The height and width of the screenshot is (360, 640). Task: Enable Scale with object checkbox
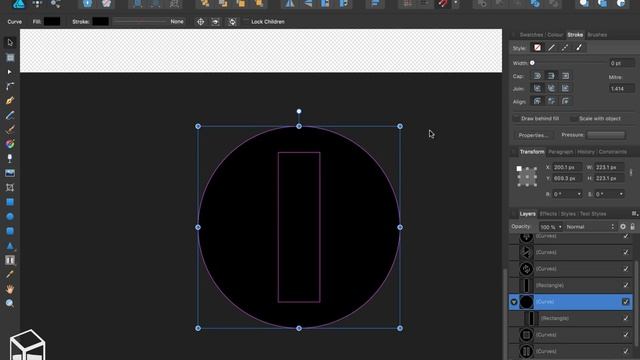pyautogui.click(x=574, y=118)
